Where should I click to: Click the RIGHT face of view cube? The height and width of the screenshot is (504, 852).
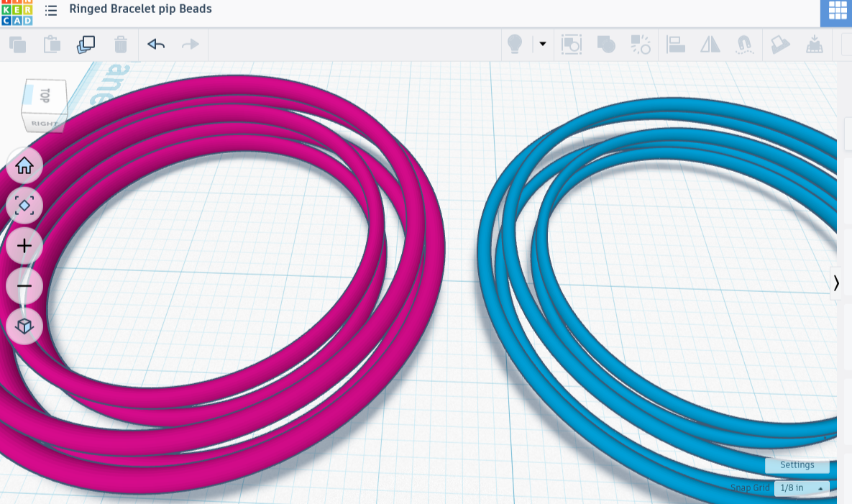(x=43, y=123)
